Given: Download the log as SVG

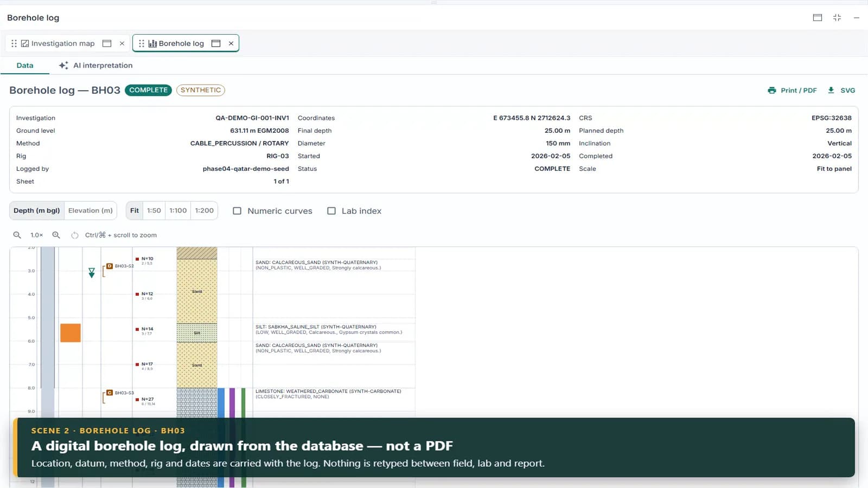Looking at the screenshot, I should (841, 91).
